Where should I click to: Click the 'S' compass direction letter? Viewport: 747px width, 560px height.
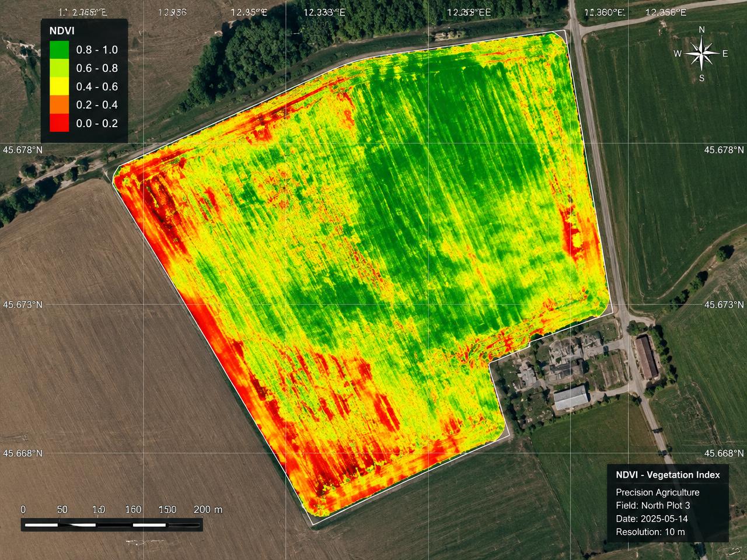[x=702, y=78]
